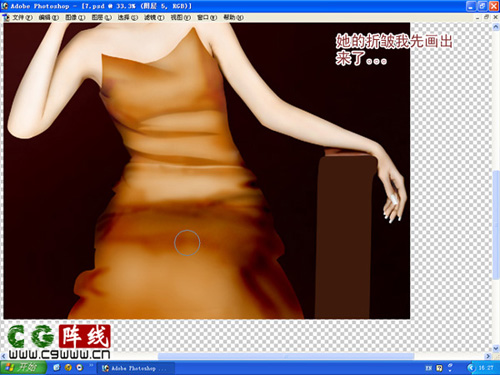Expand the quick launch overflow chevron
This screenshot has width=500, height=375.
tap(91, 366)
